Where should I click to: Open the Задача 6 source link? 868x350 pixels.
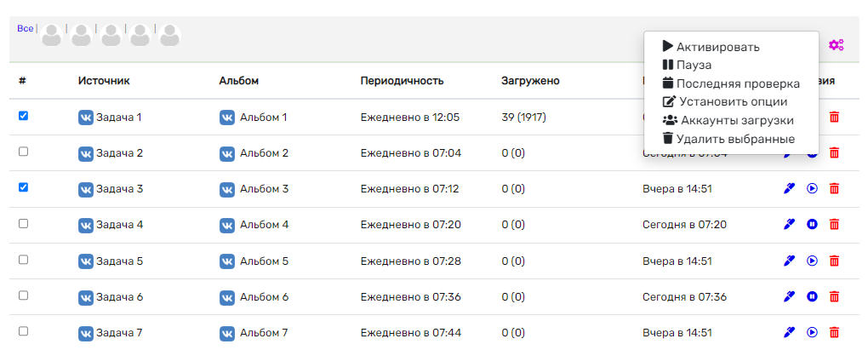coord(120,297)
